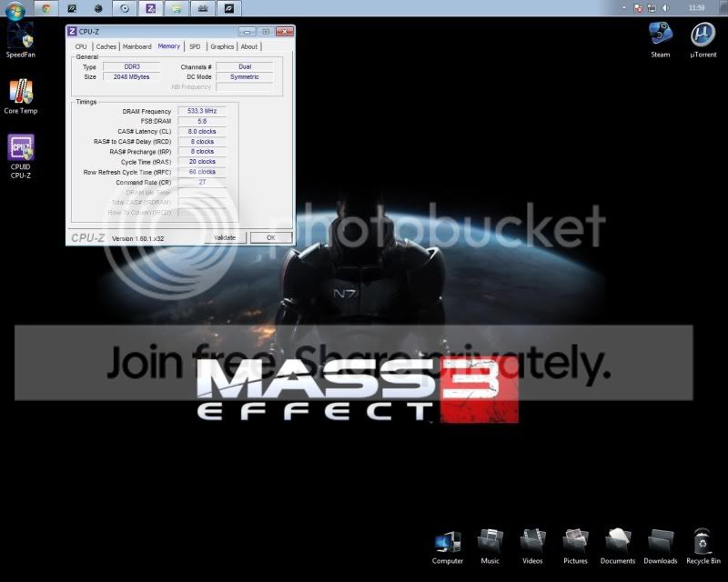Open the Core Temp desktop shortcut
728x582 pixels.
(x=20, y=96)
